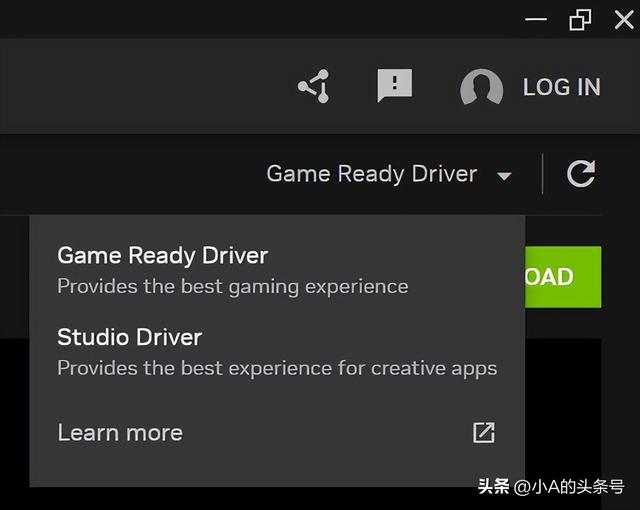This screenshot has width=640, height=510.
Task: Minimize the NVIDIA app window
Action: [536, 19]
